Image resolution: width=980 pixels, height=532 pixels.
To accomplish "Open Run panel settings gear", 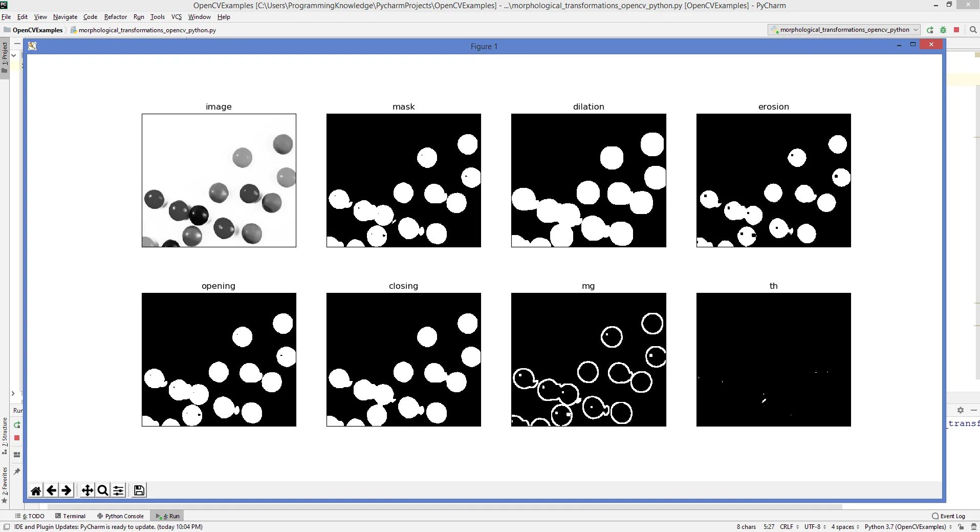I will 961,410.
